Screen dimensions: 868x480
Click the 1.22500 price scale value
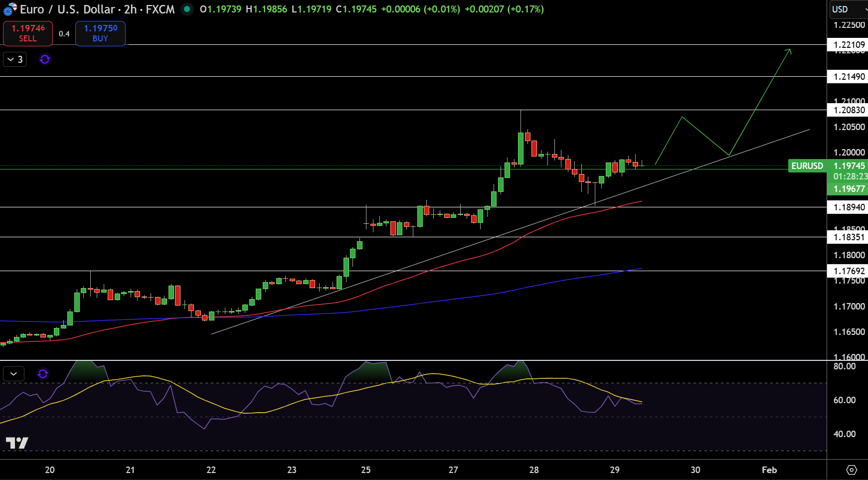point(850,25)
